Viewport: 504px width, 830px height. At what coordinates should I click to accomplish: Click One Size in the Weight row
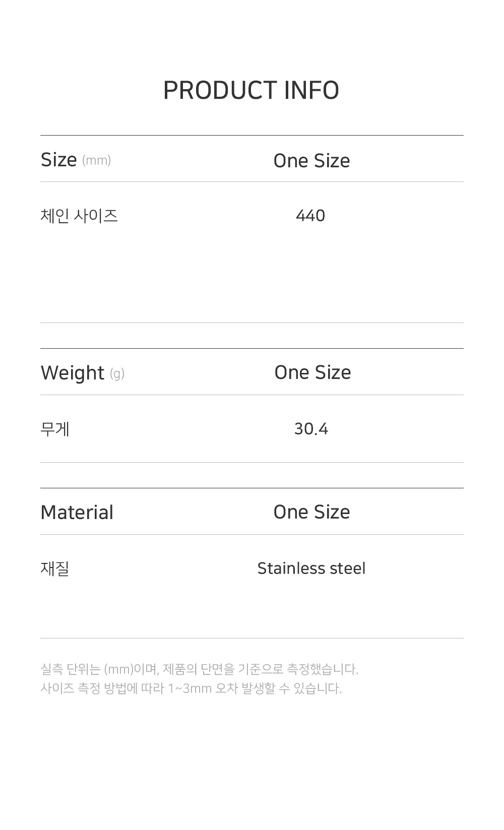click(312, 372)
